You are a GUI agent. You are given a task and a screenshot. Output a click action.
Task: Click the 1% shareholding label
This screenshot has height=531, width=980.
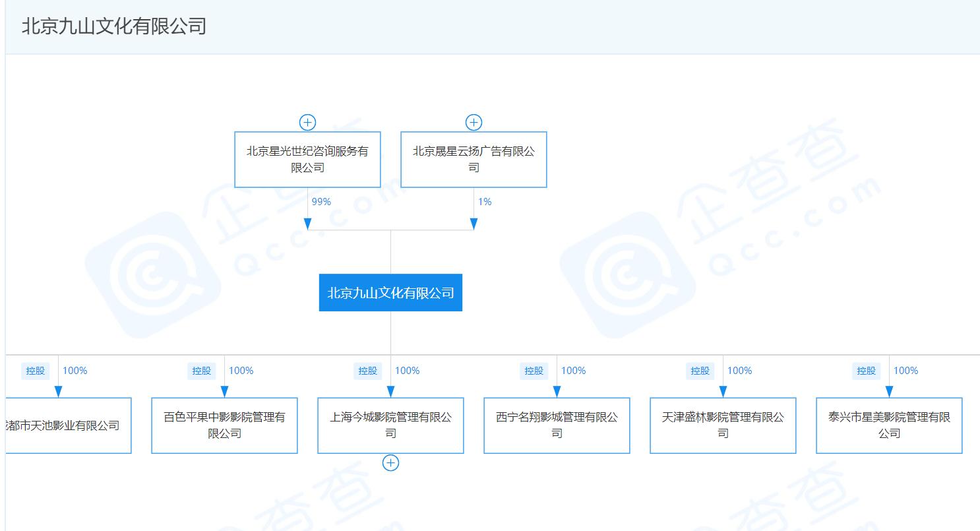point(485,202)
